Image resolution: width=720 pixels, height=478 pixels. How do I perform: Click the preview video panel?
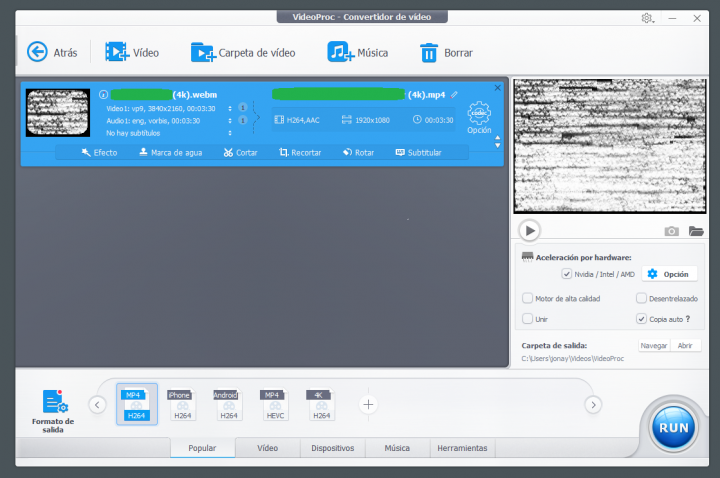(609, 146)
